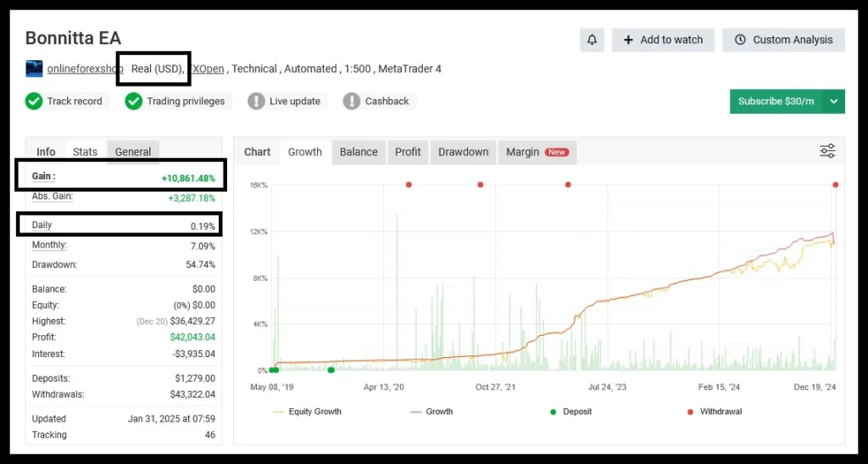
Task: Click the first red withdrawal marker on the chart
Action: [x=409, y=185]
